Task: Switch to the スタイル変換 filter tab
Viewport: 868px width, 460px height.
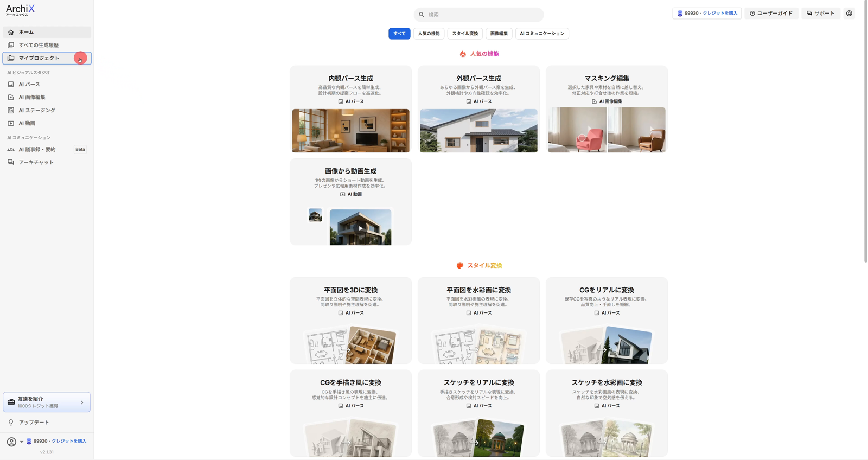Action: coord(465,34)
